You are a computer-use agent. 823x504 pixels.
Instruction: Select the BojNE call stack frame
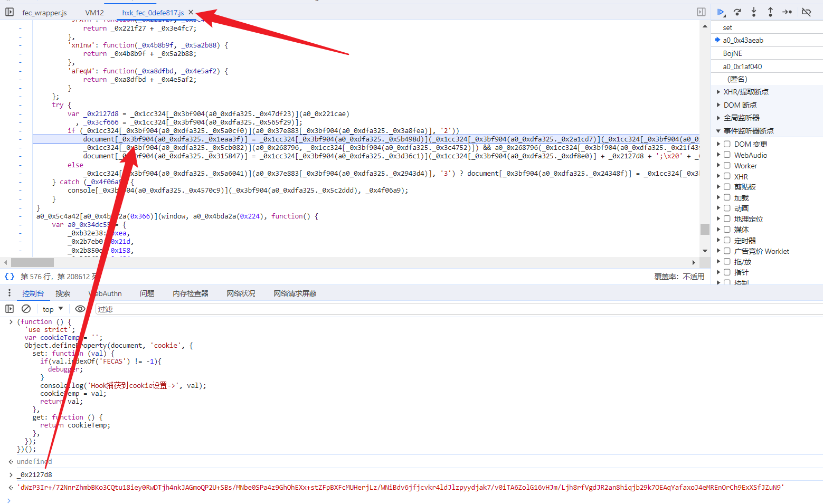(x=767, y=53)
